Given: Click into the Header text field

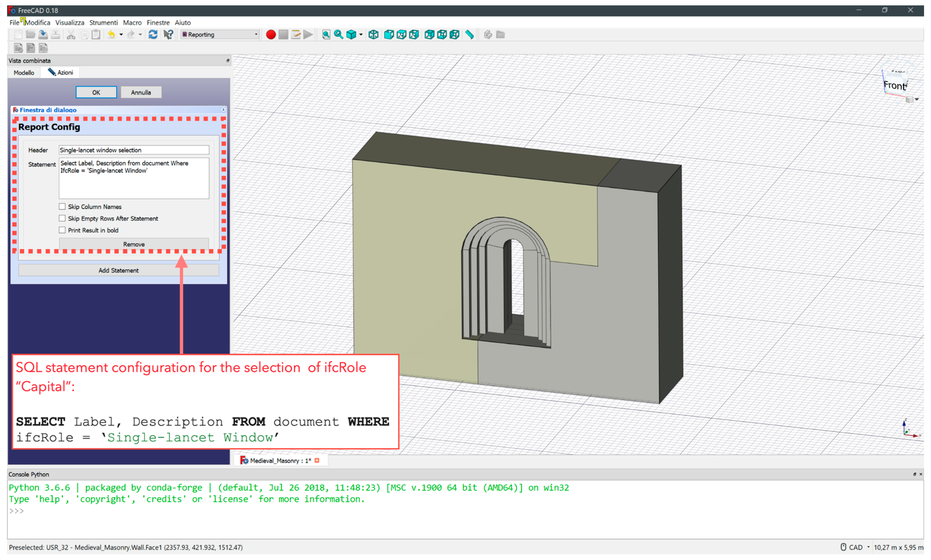Looking at the screenshot, I should 134,150.
